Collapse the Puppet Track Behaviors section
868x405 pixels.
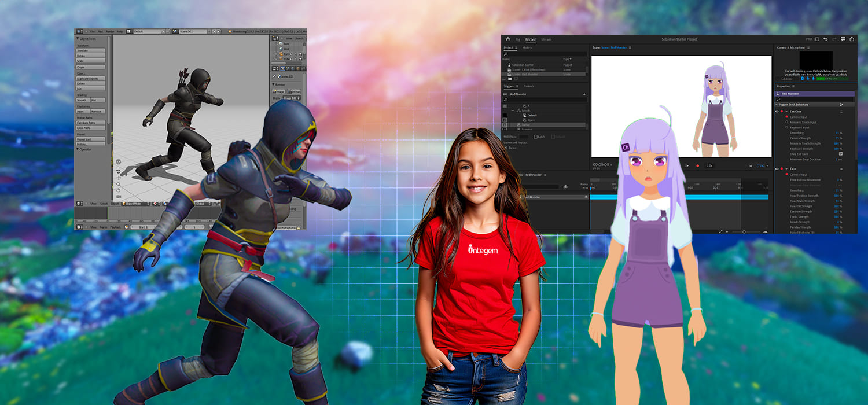[x=777, y=105]
